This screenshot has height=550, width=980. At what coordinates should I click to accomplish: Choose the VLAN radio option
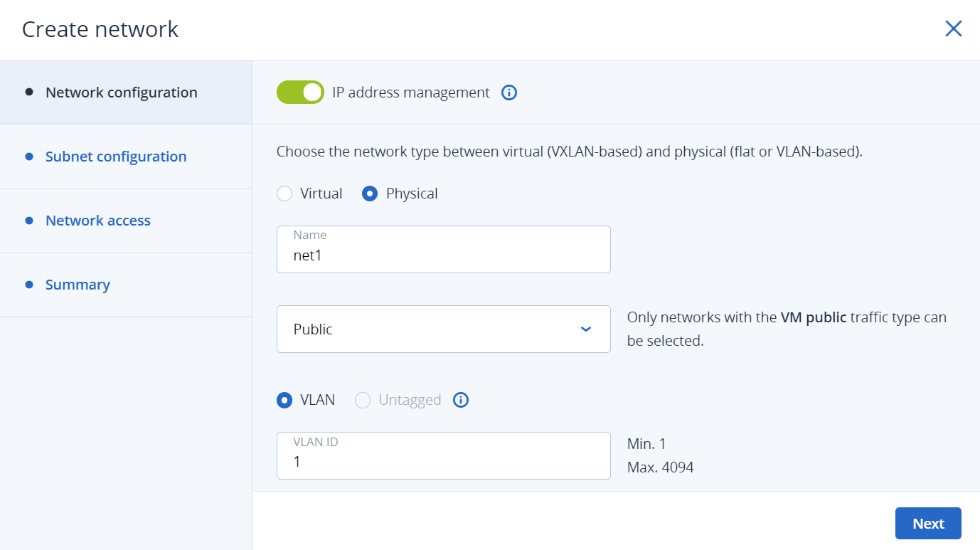(284, 400)
